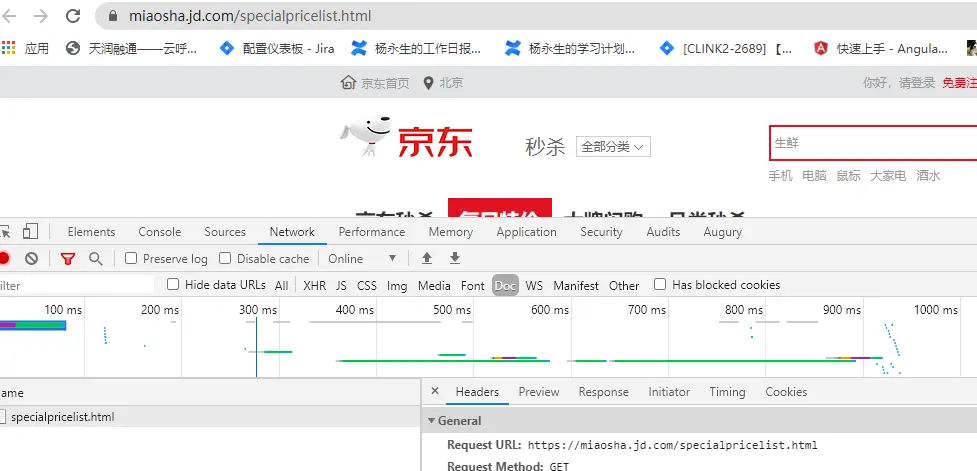Filter requests by JS

coord(341,285)
